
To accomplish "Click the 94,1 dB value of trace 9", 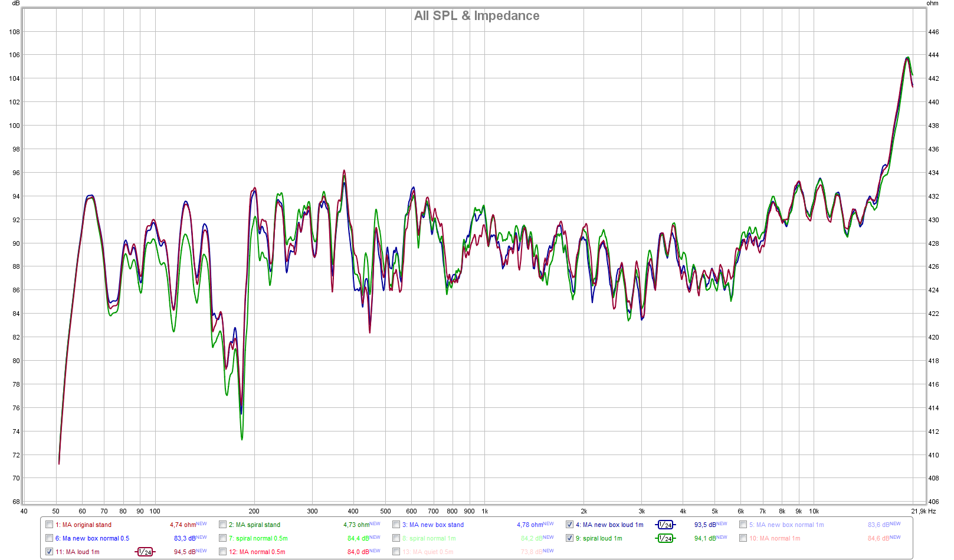I will pos(704,538).
